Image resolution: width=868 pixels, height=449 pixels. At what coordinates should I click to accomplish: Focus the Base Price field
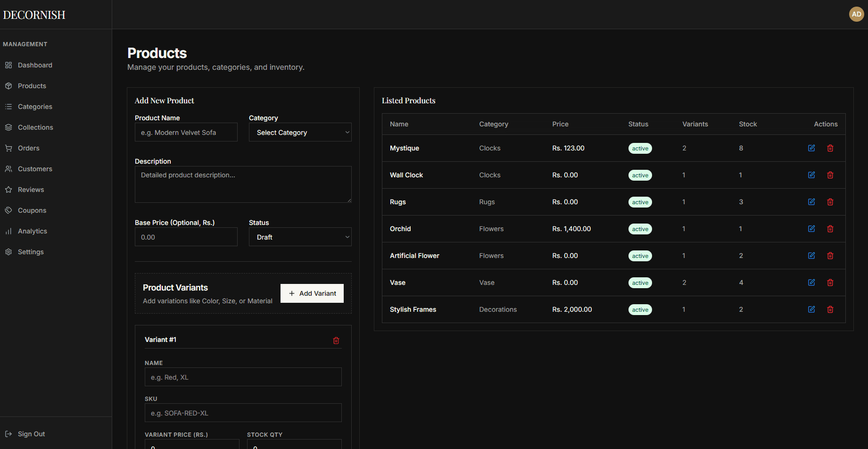coord(186,237)
